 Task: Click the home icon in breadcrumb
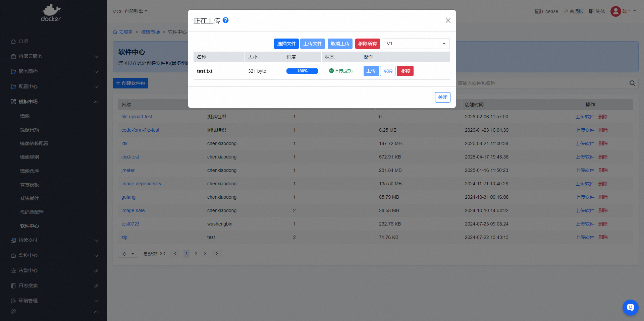(x=115, y=32)
